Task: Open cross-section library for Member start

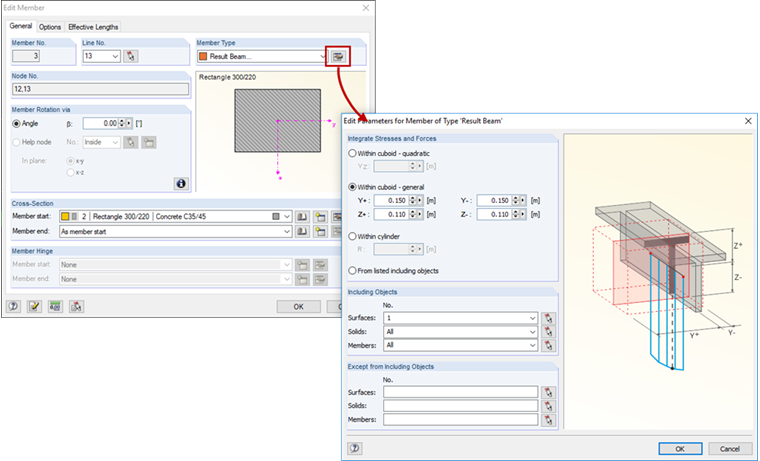Action: [x=302, y=217]
